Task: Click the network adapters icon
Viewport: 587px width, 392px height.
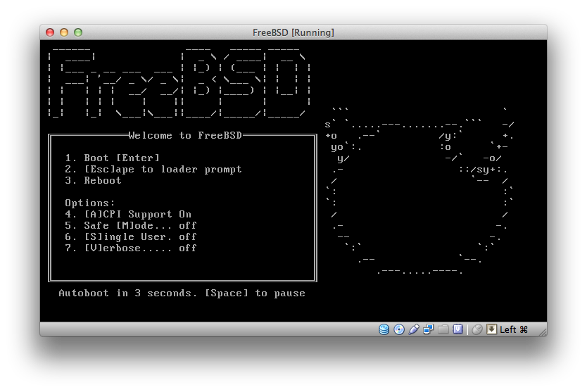Action: point(428,329)
